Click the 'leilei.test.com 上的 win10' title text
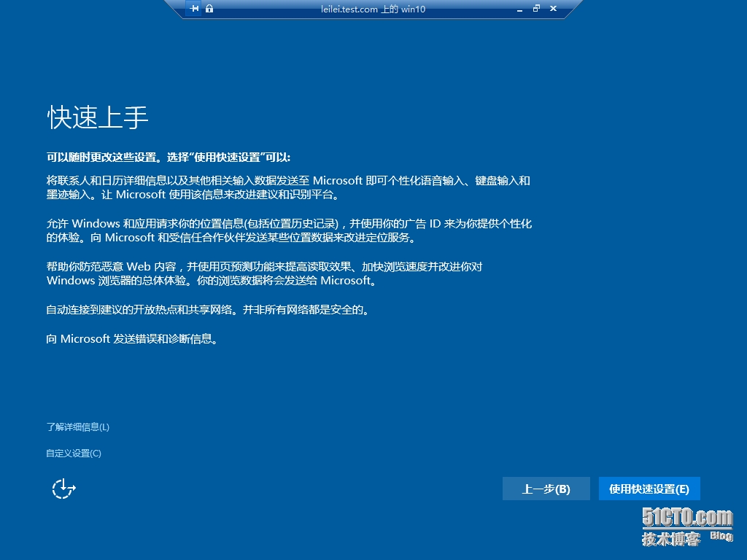 [x=373, y=9]
